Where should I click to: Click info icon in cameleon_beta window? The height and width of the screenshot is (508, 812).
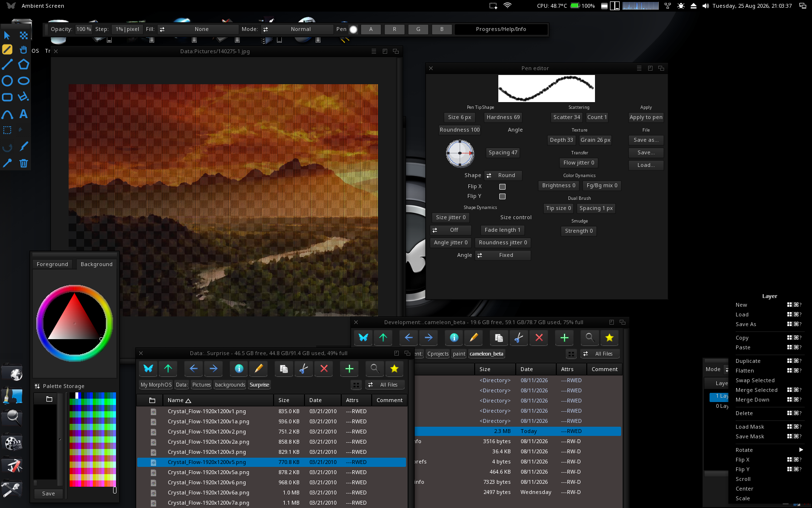(x=454, y=338)
